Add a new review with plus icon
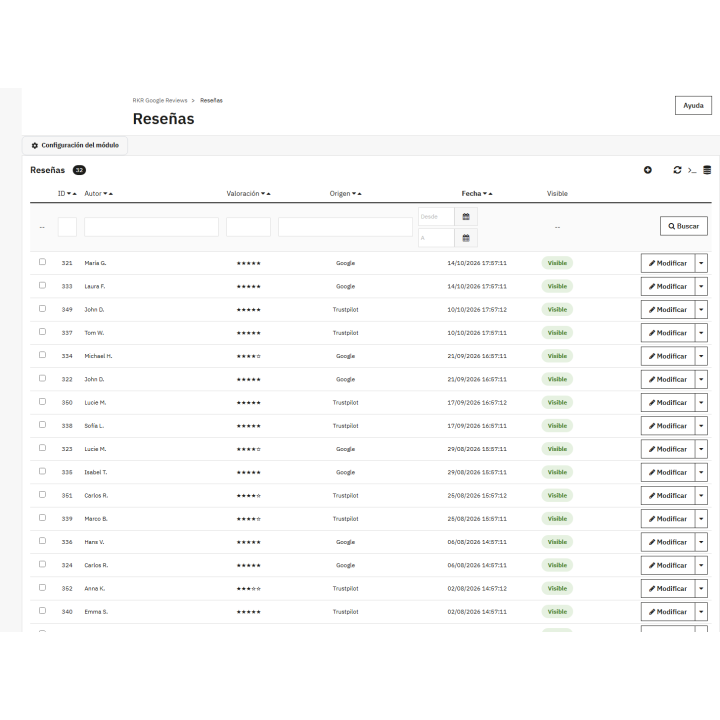This screenshot has width=720, height=720. pyautogui.click(x=647, y=170)
